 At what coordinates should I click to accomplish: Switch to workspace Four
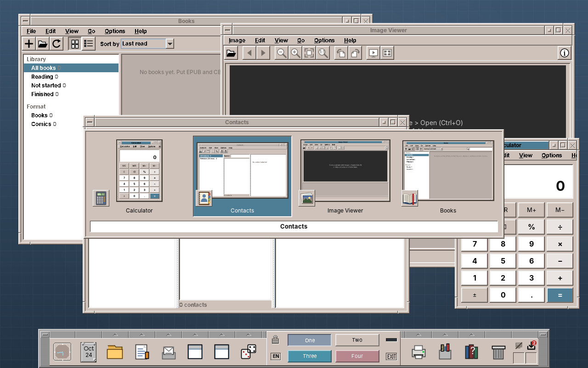tap(357, 356)
